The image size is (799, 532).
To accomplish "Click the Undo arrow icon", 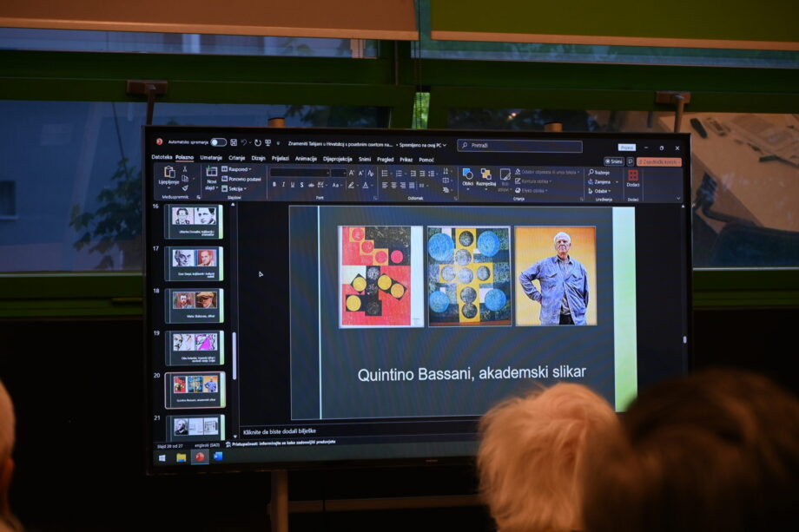I will 244,142.
